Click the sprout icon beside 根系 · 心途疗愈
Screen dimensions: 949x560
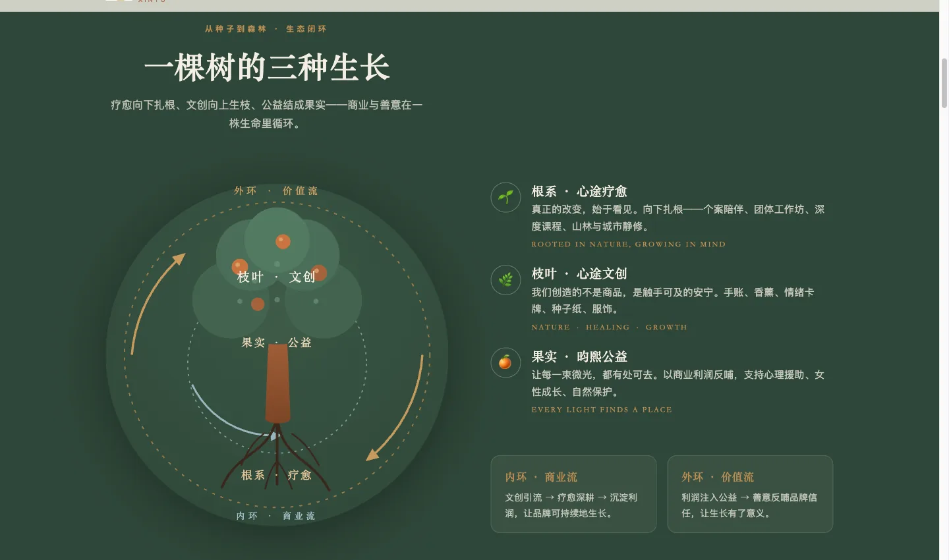coord(505,197)
